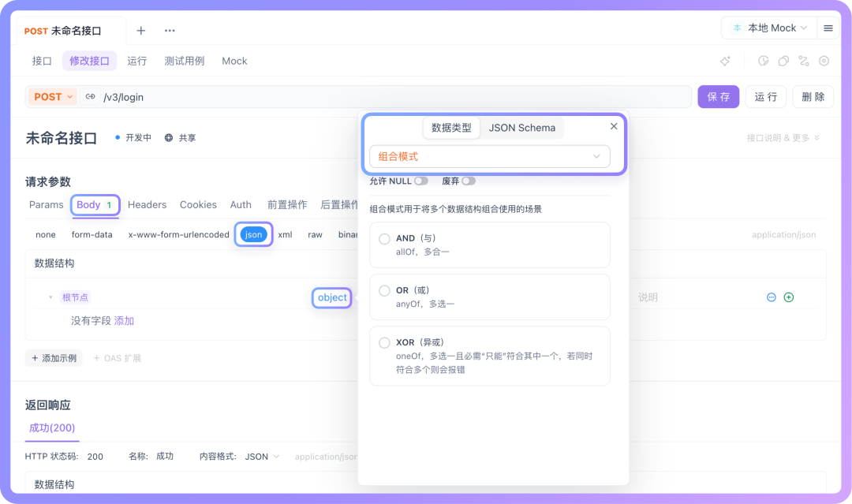Click the 添加示例 button

(54, 358)
